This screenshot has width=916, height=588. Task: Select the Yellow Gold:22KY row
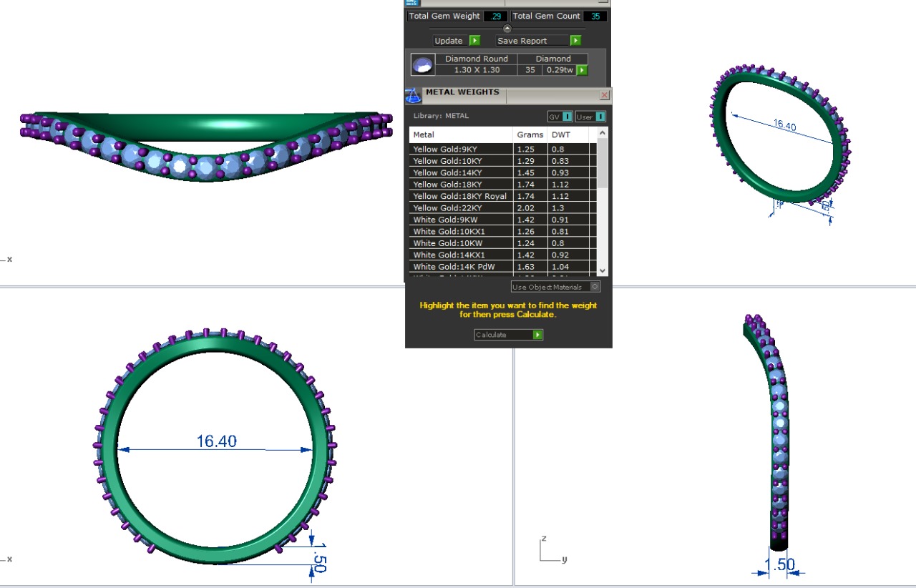click(461, 208)
